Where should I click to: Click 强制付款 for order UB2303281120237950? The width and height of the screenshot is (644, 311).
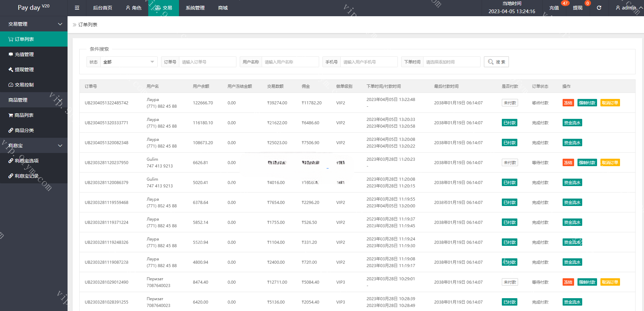point(587,163)
